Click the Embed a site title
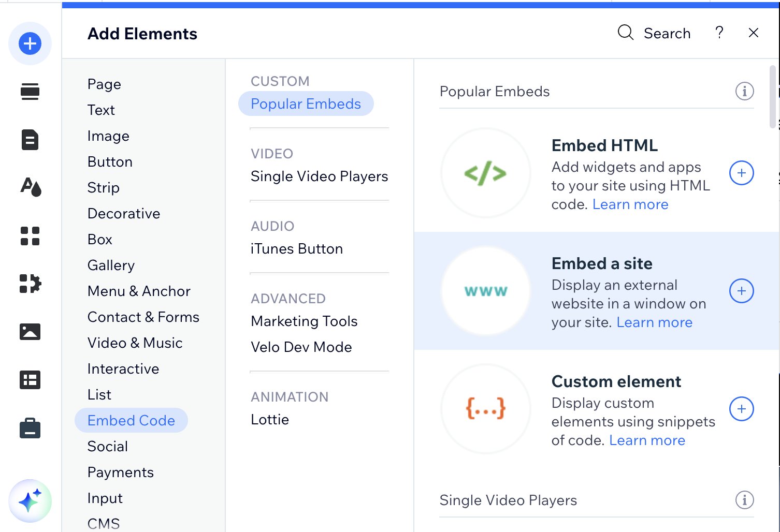Viewport: 780px width, 532px height. click(x=602, y=263)
